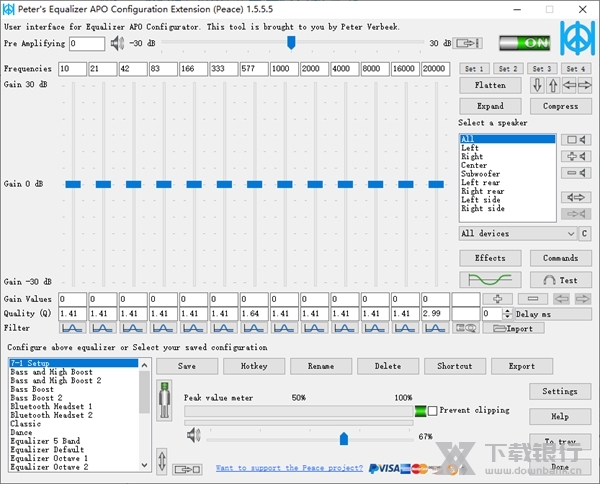Click the headphones Test button
The image size is (600, 484).
554,280
